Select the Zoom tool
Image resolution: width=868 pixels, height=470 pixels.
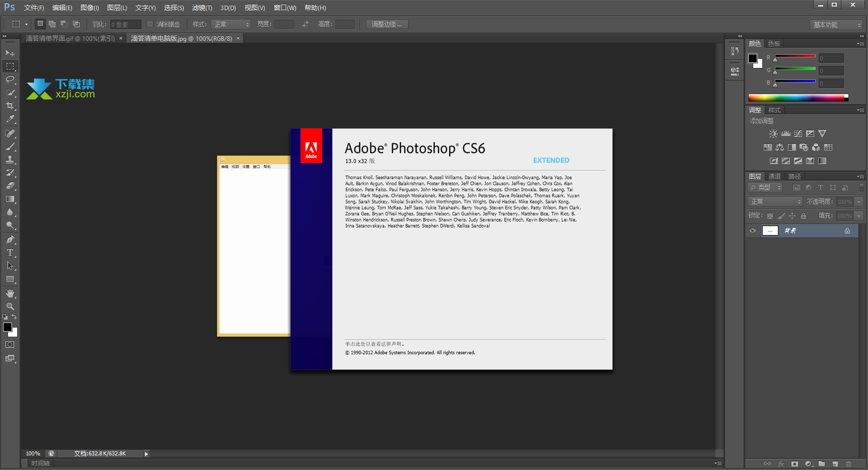click(10, 306)
